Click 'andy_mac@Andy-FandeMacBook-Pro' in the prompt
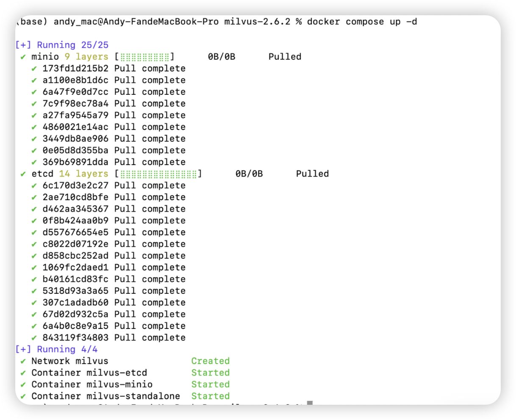The width and height of the screenshot is (516, 420). point(136,22)
